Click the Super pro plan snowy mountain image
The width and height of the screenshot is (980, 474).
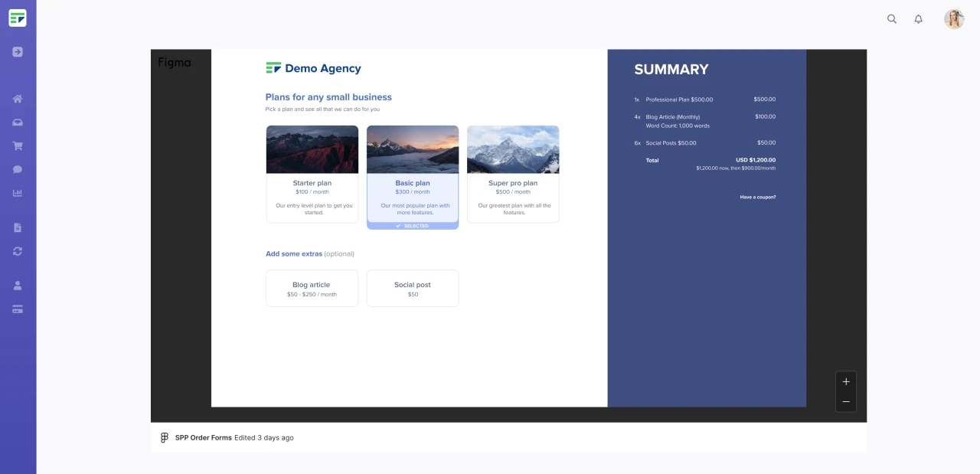[513, 149]
